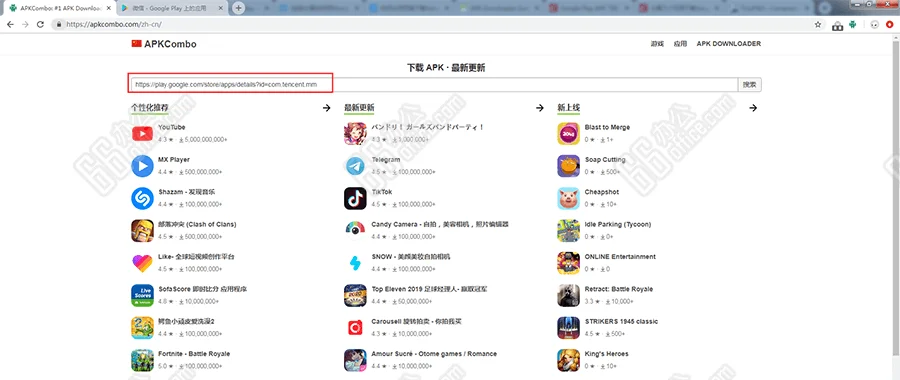Screen dimensions: 900x380
Task: Open a new browser tab
Action: coord(239,8)
